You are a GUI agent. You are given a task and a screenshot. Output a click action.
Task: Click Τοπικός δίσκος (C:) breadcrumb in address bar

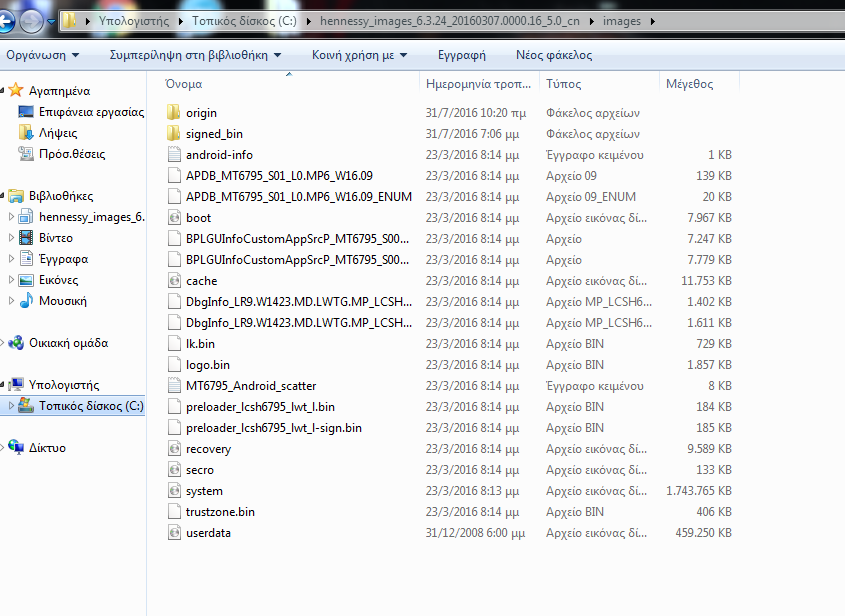(x=244, y=21)
